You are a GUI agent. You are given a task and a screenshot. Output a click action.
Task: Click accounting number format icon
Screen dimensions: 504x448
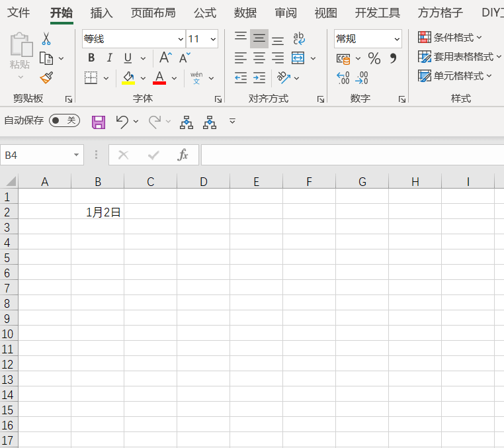point(343,59)
